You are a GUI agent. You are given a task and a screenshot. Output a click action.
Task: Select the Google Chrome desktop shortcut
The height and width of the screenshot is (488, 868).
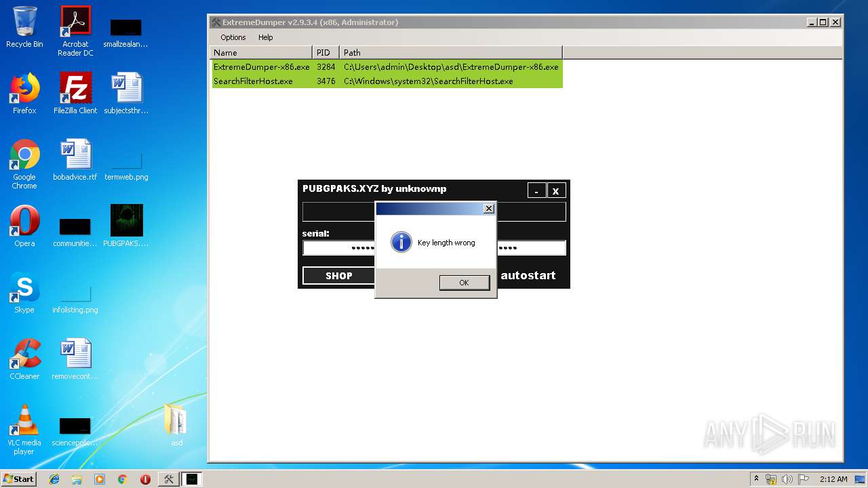point(24,164)
